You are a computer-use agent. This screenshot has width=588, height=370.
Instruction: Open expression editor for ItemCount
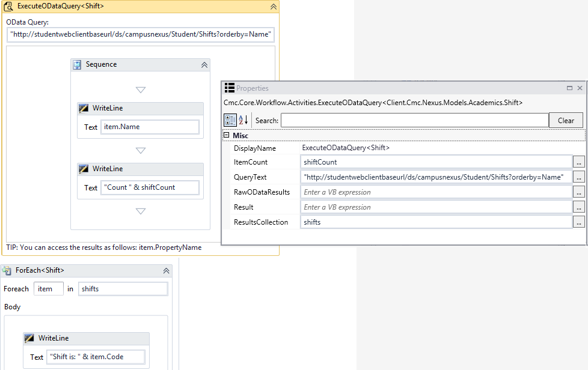click(578, 162)
